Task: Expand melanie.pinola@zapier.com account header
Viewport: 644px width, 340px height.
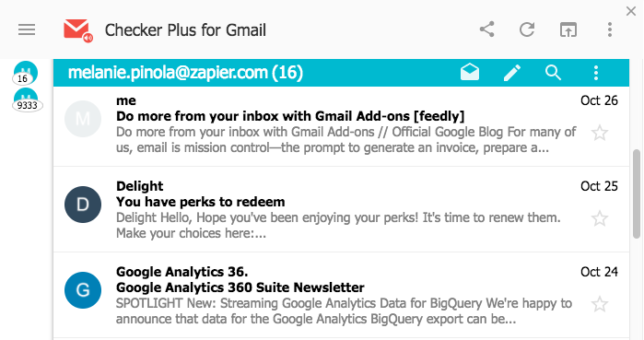Action: [x=185, y=73]
